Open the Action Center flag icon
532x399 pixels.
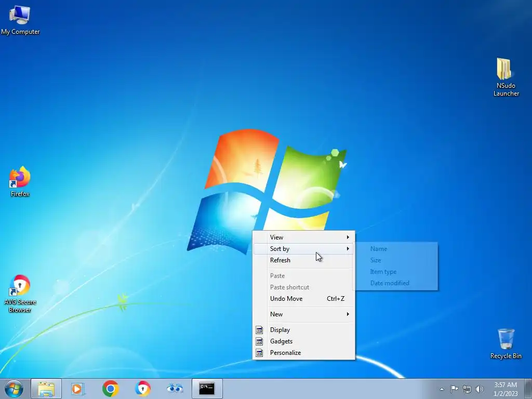click(x=454, y=389)
